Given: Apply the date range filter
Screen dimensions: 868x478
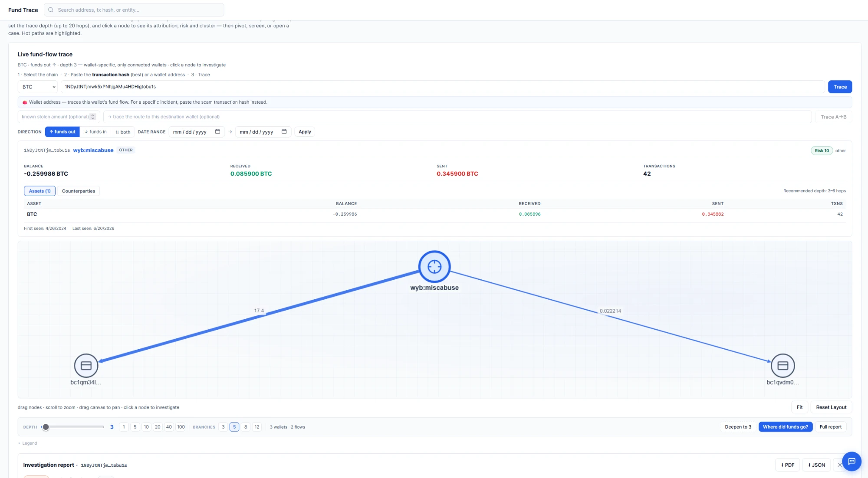Looking at the screenshot, I should pyautogui.click(x=305, y=132).
